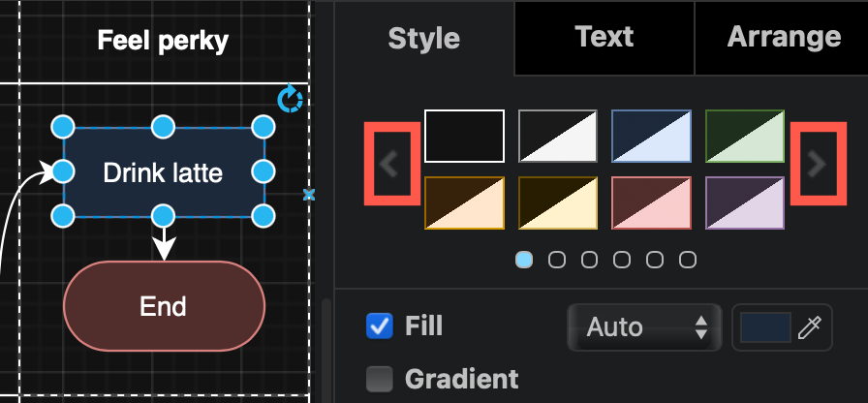Select the End shape
This screenshot has width=868, height=403.
[x=163, y=306]
